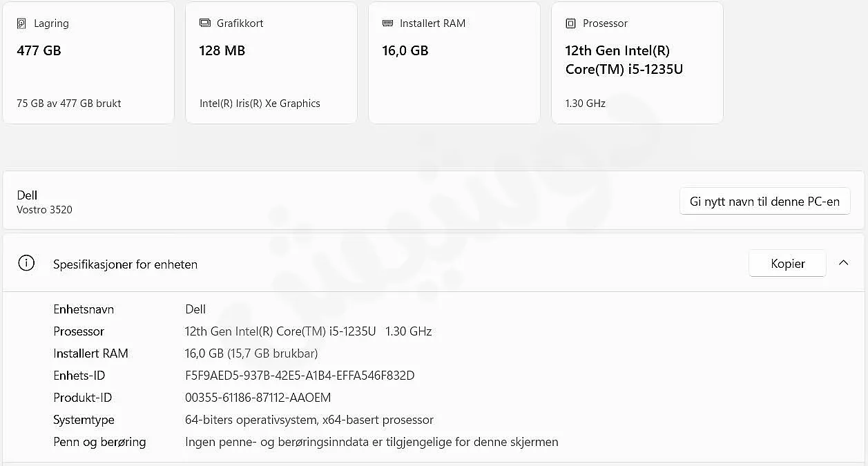The height and width of the screenshot is (466, 868).
Task: Click the 75 GB av 477 GB brukt text
Action: (x=69, y=104)
